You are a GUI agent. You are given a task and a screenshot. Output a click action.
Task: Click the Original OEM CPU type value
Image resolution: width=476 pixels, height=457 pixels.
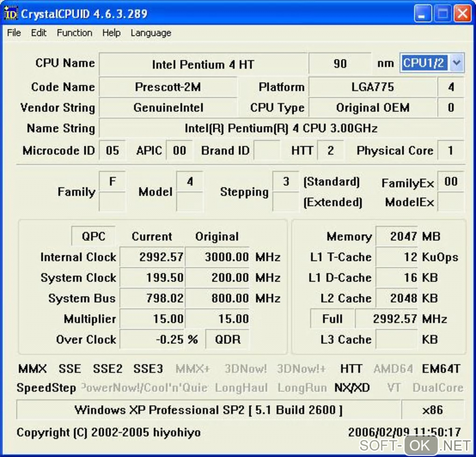[x=373, y=108]
